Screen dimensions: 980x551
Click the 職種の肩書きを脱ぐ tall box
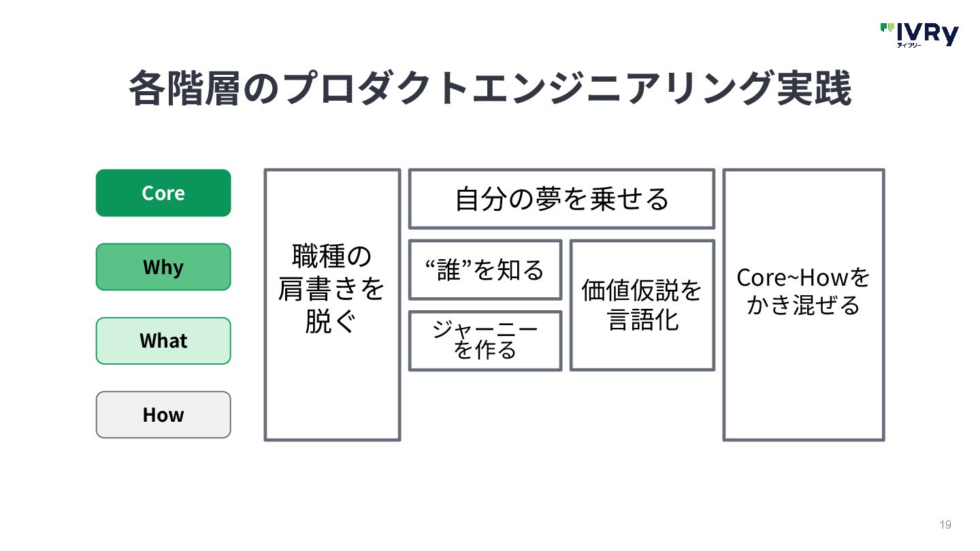point(332,305)
